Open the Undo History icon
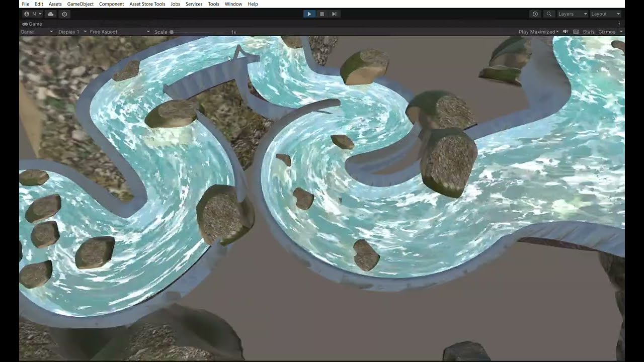644x362 pixels. (x=535, y=14)
